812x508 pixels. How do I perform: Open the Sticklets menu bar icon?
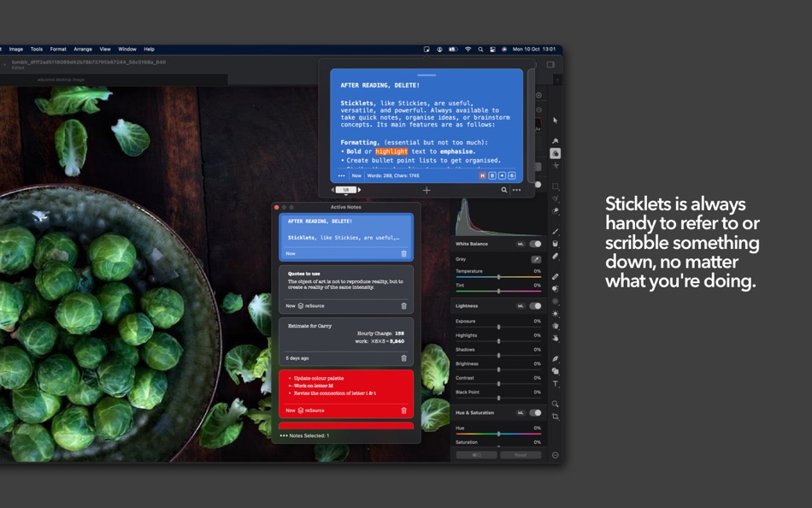coord(427,50)
